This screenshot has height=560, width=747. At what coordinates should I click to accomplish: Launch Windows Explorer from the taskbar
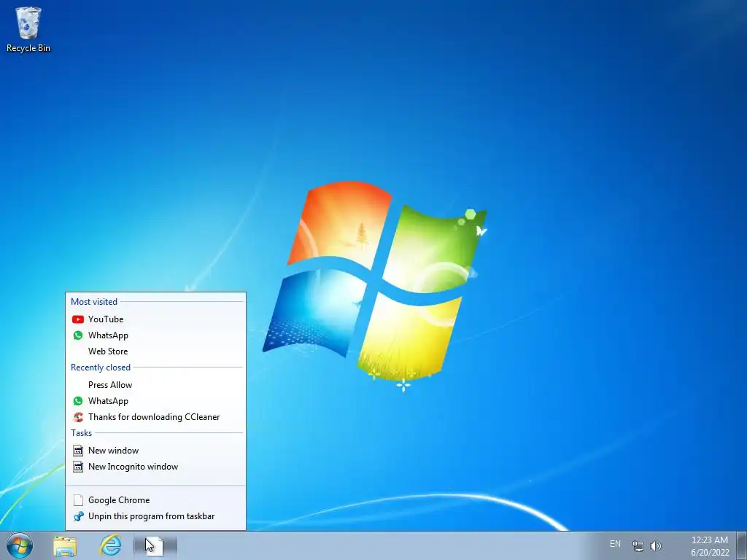point(65,546)
